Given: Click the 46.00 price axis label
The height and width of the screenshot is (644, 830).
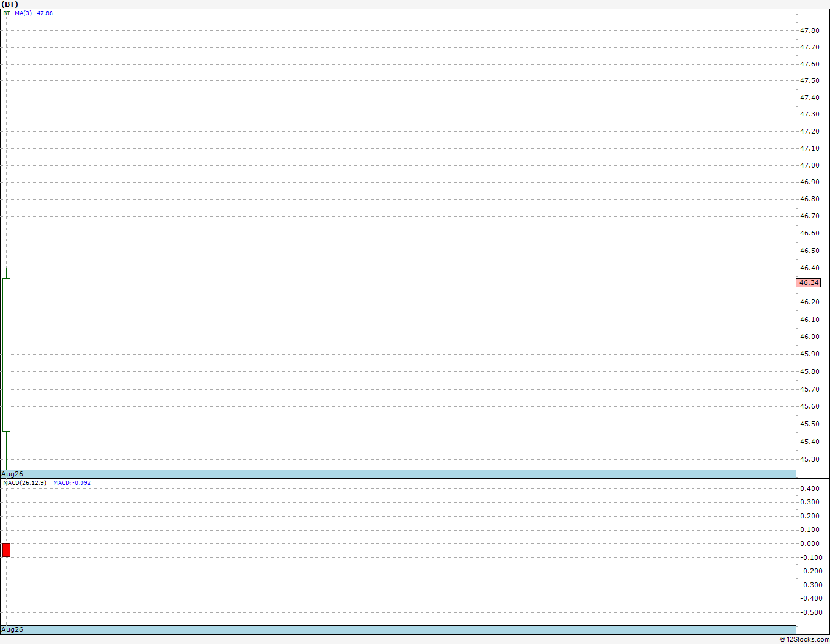Looking at the screenshot, I should [810, 337].
